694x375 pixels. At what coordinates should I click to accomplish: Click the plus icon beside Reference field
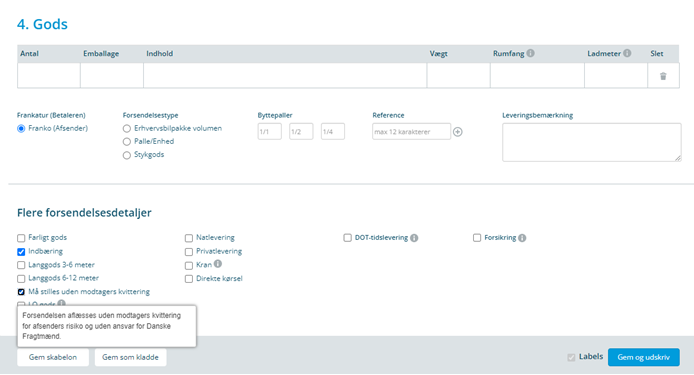tap(458, 132)
